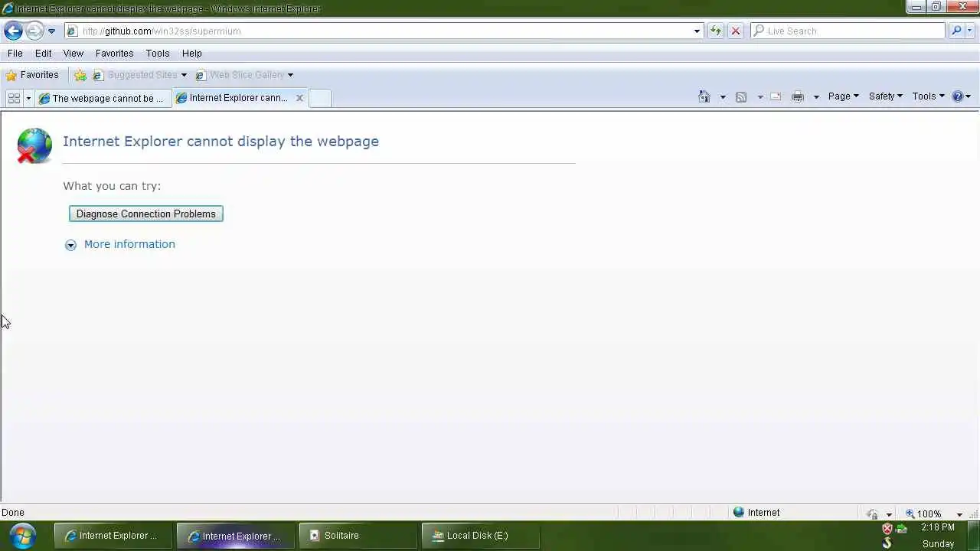
Task: Open the Help menu
Action: (191, 54)
